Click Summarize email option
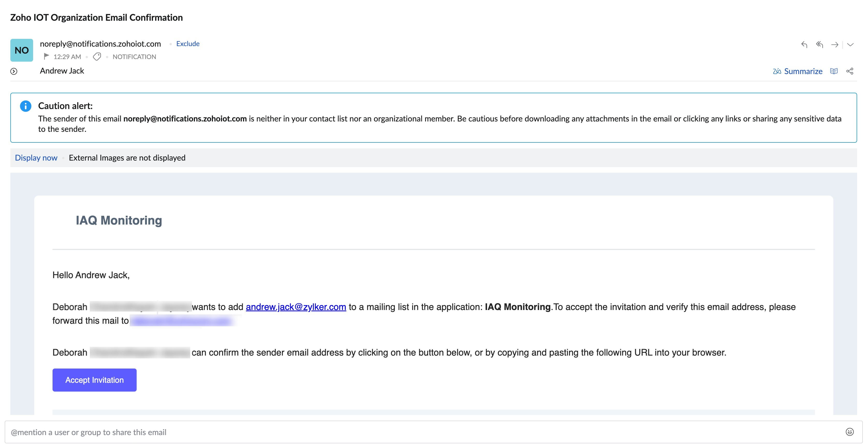The width and height of the screenshot is (868, 447). point(798,71)
